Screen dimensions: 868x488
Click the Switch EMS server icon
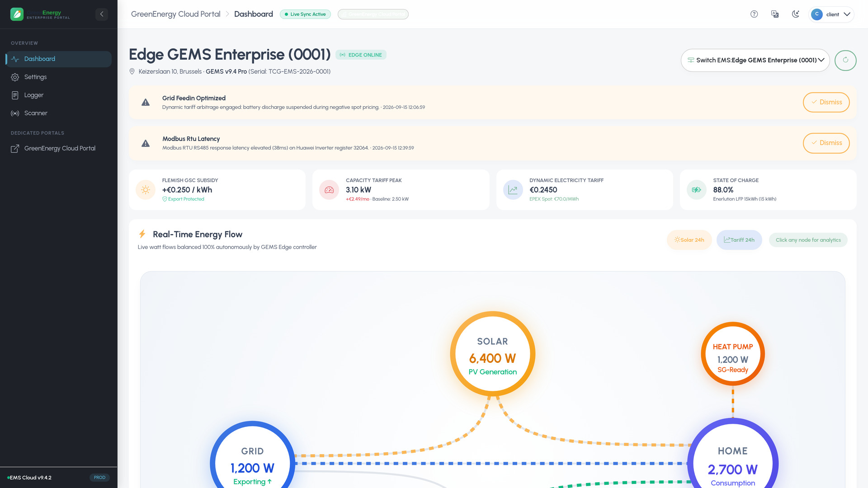click(x=691, y=60)
